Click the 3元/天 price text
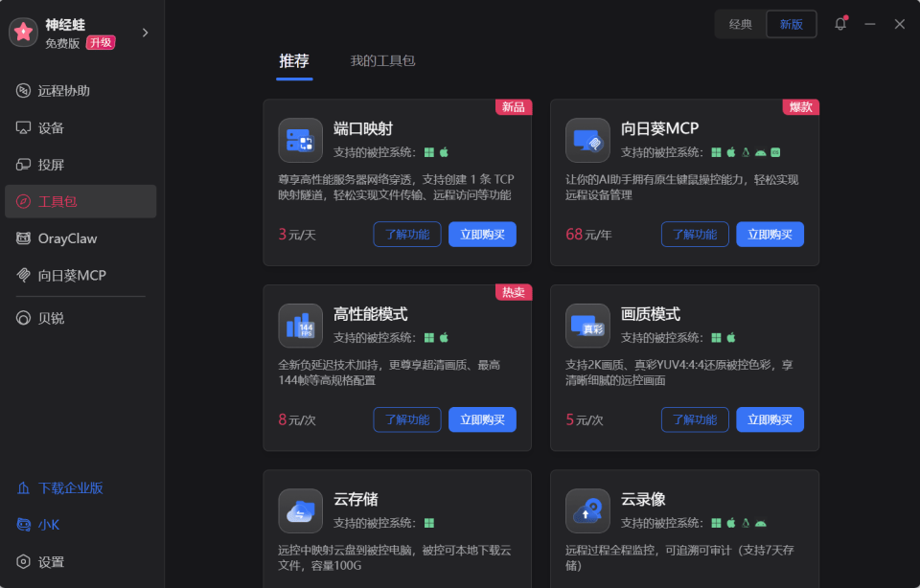The height and width of the screenshot is (588, 920). (297, 235)
